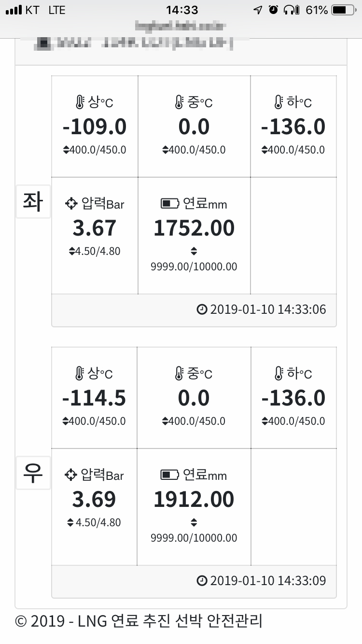The image size is (362, 644).
Task: Tap battery fuel icon in right panel
Action: pos(170,475)
